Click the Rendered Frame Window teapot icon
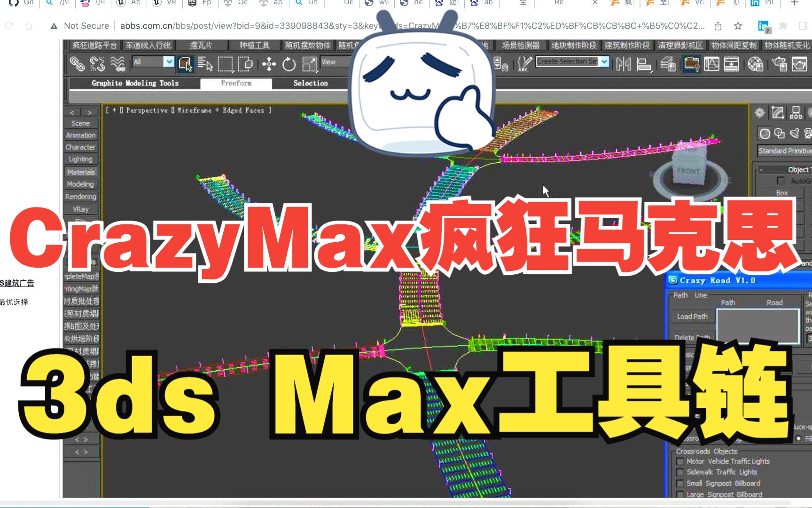Viewport: 812px width, 508px height. 799,63
